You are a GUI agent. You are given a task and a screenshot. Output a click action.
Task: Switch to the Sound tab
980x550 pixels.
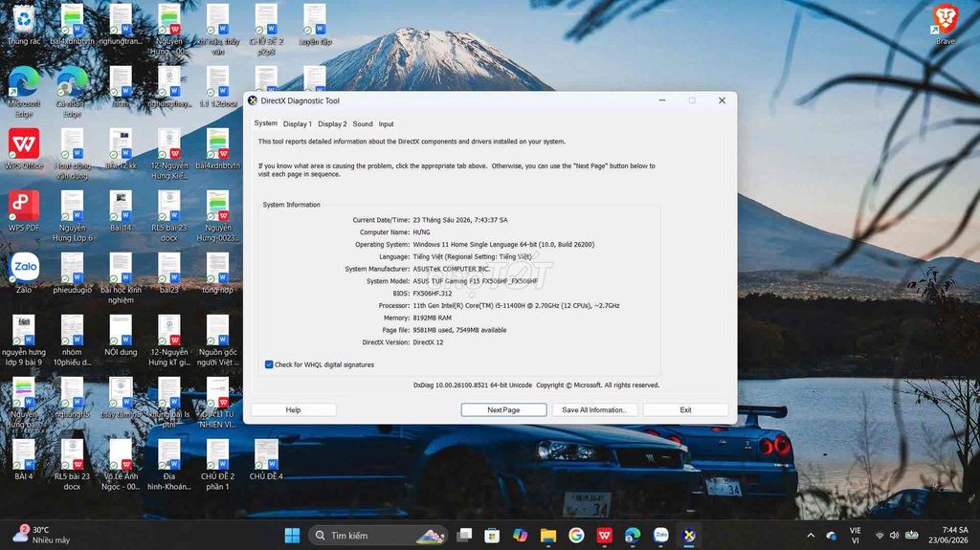[363, 123]
